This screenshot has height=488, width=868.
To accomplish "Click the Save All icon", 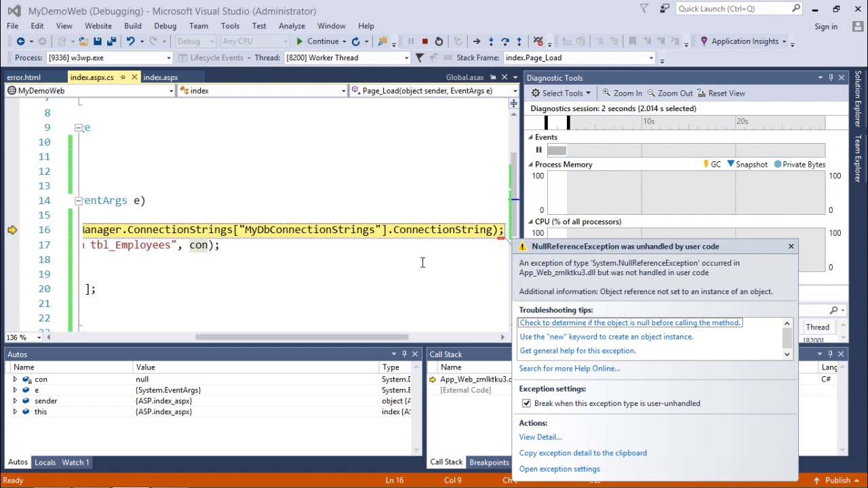I will tap(111, 41).
